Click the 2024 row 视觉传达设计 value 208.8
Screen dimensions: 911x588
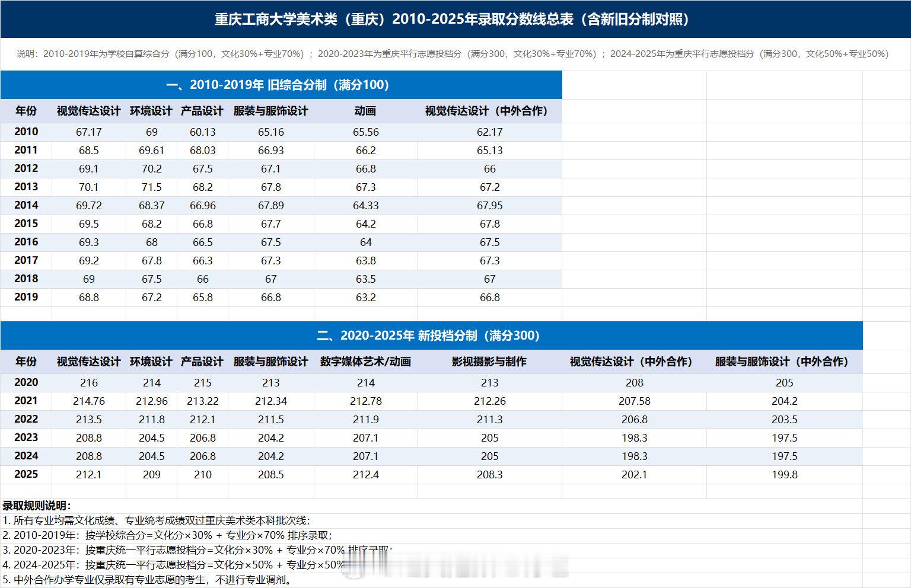[x=89, y=456]
